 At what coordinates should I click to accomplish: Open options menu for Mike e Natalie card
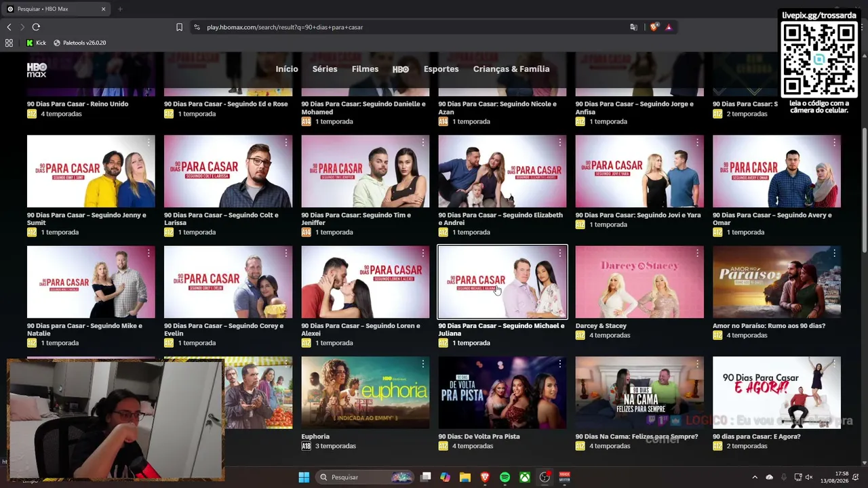point(149,253)
